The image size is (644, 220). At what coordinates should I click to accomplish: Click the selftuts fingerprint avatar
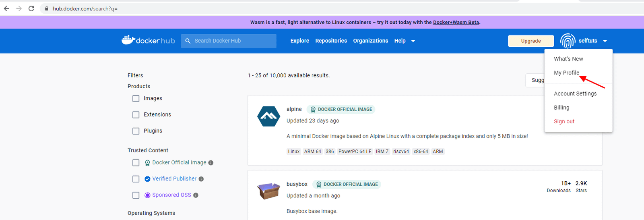[x=568, y=41]
